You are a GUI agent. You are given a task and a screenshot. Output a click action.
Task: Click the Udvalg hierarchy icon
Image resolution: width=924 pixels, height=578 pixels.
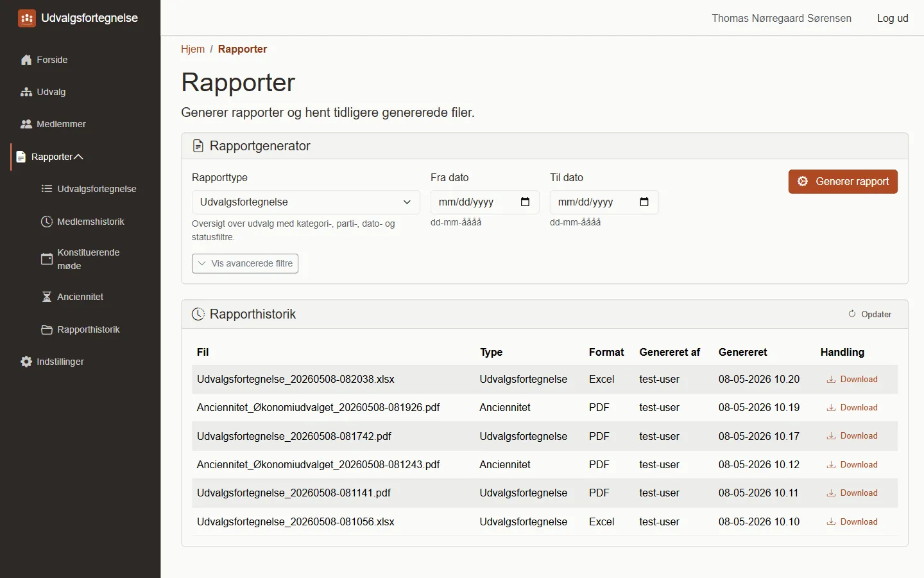click(26, 92)
